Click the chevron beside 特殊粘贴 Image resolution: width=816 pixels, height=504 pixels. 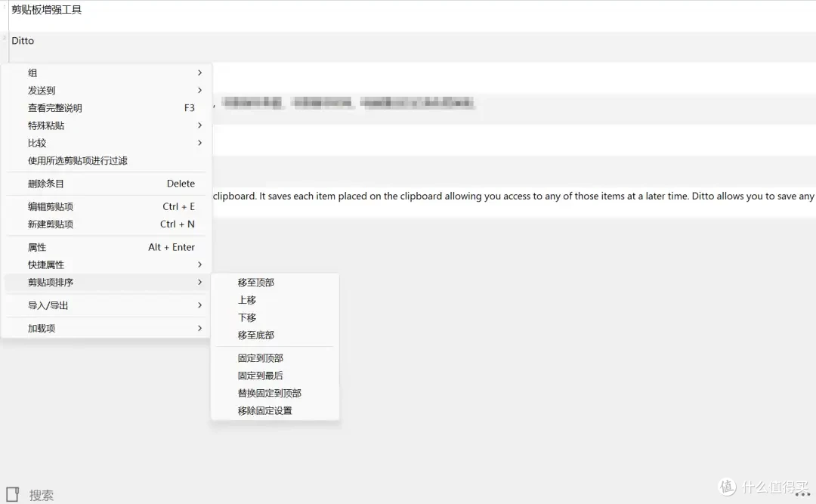pos(199,125)
